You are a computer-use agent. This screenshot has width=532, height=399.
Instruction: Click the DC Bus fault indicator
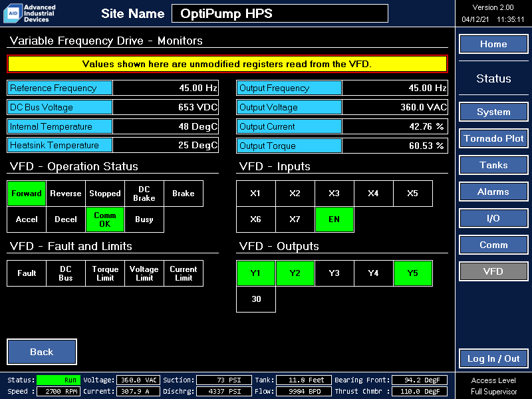[x=66, y=273]
